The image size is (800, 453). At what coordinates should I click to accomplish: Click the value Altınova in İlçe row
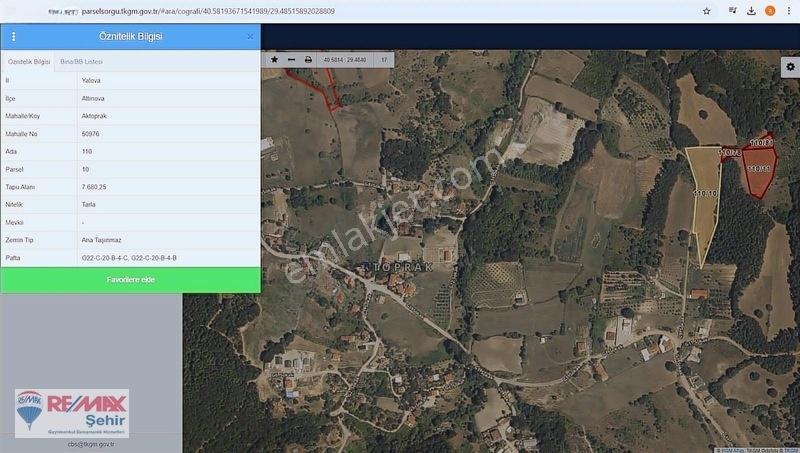coord(93,98)
